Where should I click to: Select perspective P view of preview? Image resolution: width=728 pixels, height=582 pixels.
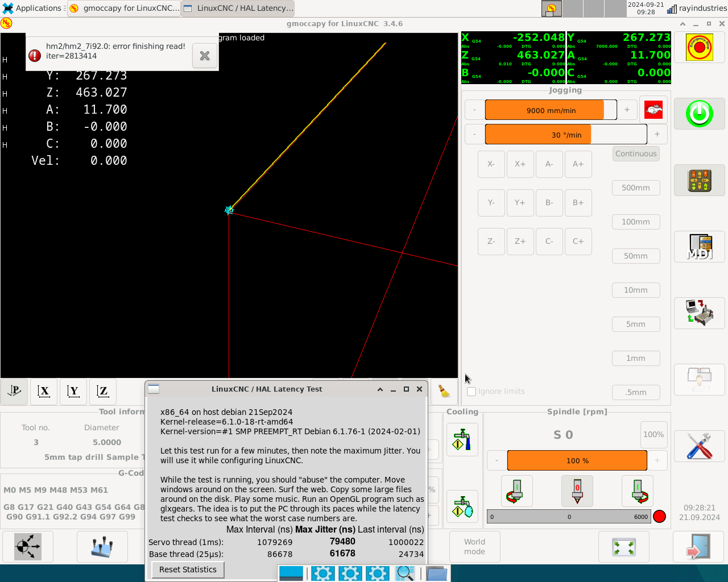tap(15, 391)
